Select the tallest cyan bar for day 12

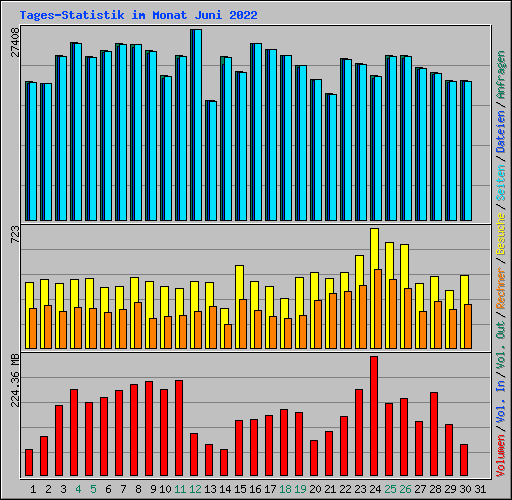click(198, 125)
